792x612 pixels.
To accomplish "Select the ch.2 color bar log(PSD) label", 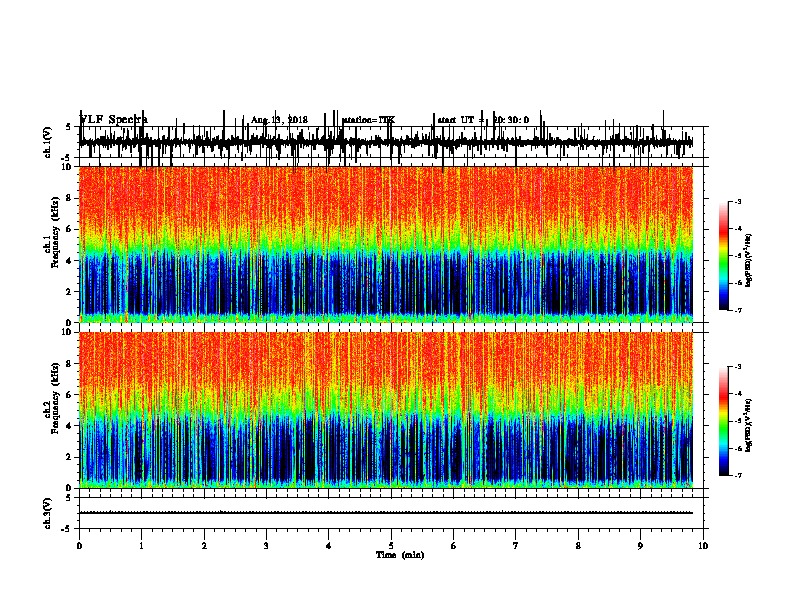I will (749, 426).
